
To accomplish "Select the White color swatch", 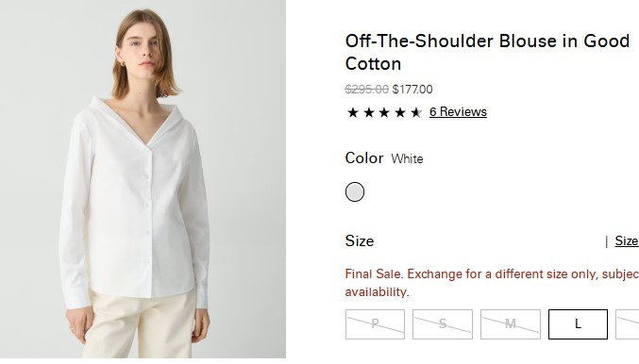I will 355,191.
